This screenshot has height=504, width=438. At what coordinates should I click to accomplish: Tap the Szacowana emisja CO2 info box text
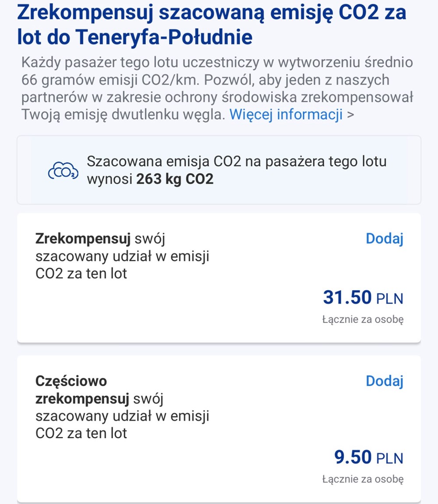click(237, 170)
